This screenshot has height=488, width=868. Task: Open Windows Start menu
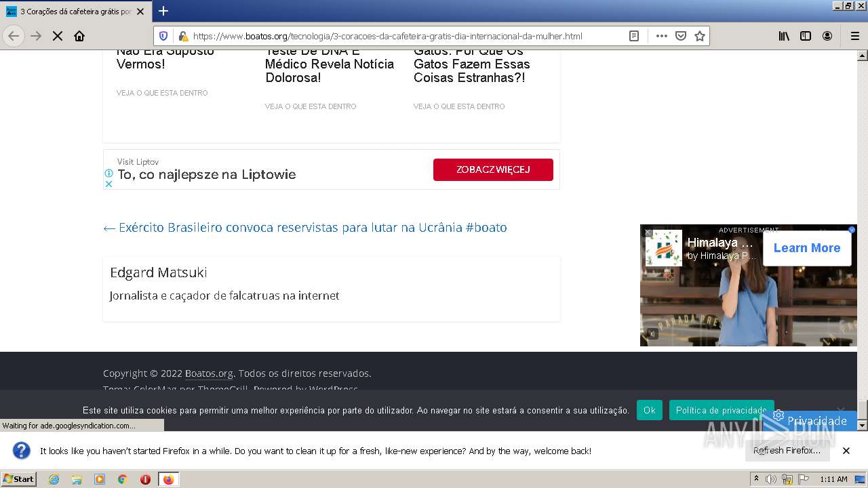(x=19, y=479)
